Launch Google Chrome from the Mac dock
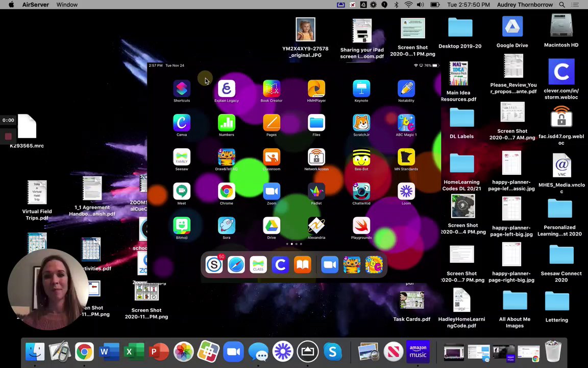 (x=84, y=352)
